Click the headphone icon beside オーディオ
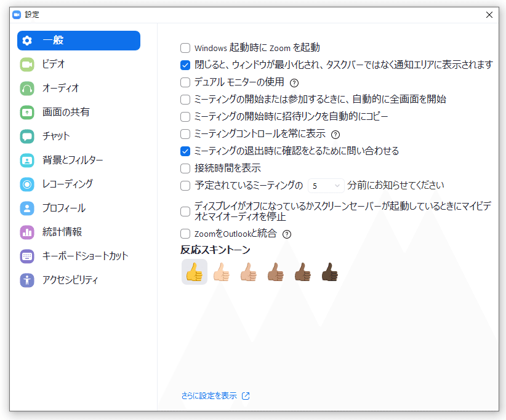 [x=27, y=89]
